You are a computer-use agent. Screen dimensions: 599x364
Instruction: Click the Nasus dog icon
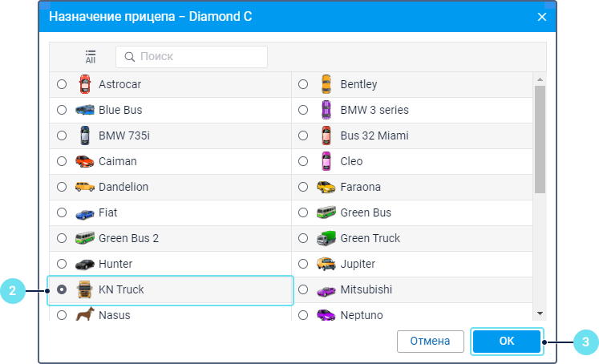point(84,315)
